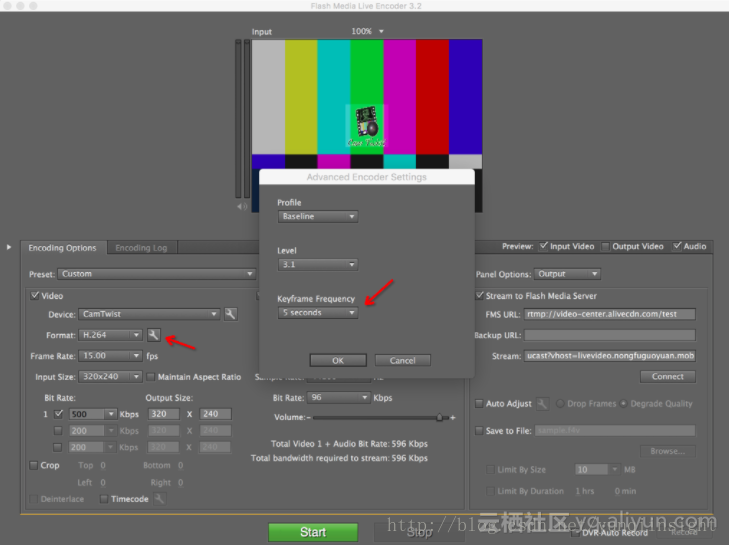Cancel the Advanced Encoder Settings dialog
Image resolution: width=729 pixels, height=545 pixels.
tap(403, 360)
